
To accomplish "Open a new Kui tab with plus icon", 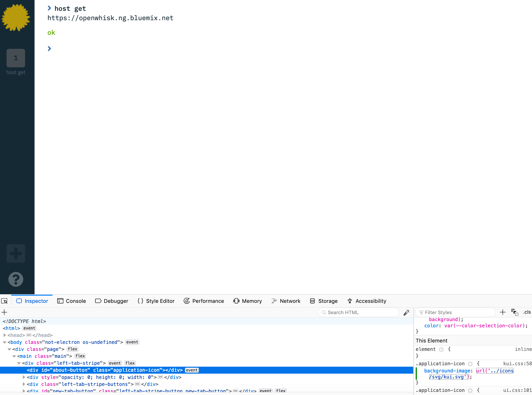I will point(16,253).
